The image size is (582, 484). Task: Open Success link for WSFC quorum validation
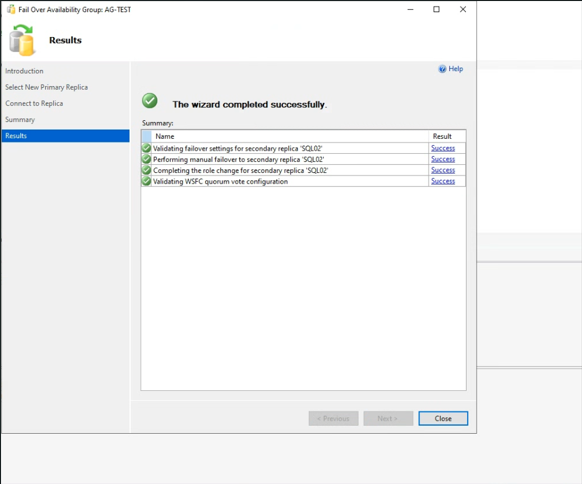(443, 181)
